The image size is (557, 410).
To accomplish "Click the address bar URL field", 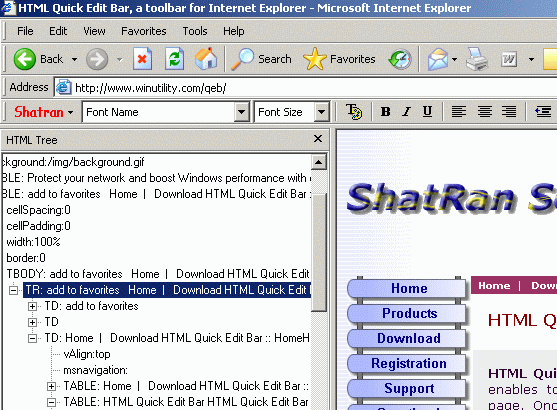I will tap(305, 87).
